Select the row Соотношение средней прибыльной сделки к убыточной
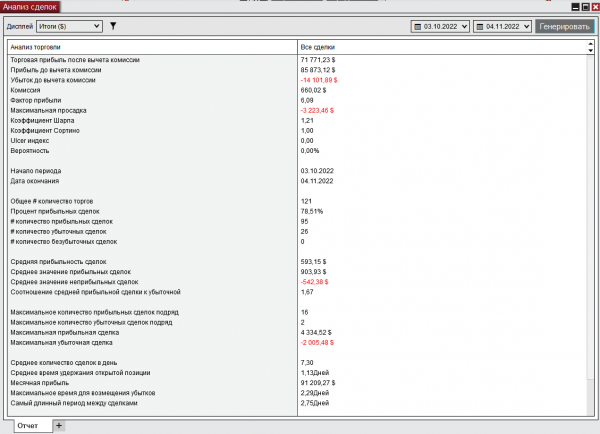 (95, 292)
